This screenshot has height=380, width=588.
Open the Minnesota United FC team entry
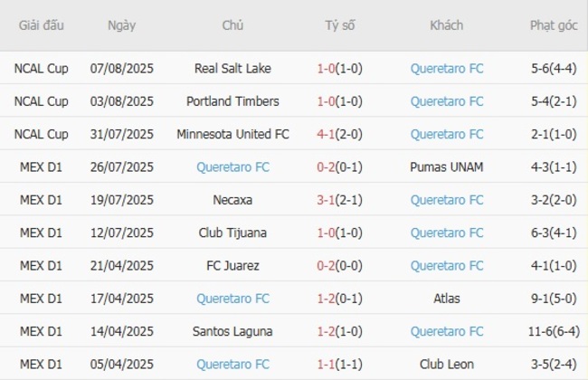click(x=232, y=134)
